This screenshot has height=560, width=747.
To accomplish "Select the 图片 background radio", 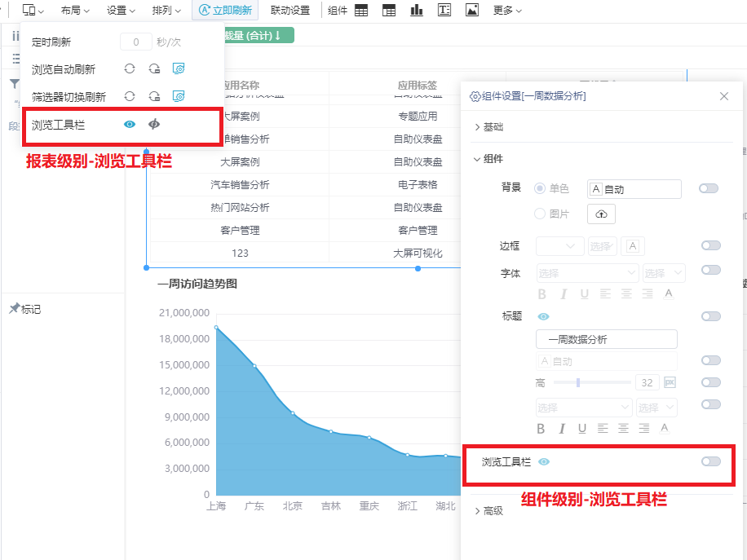I will point(540,214).
